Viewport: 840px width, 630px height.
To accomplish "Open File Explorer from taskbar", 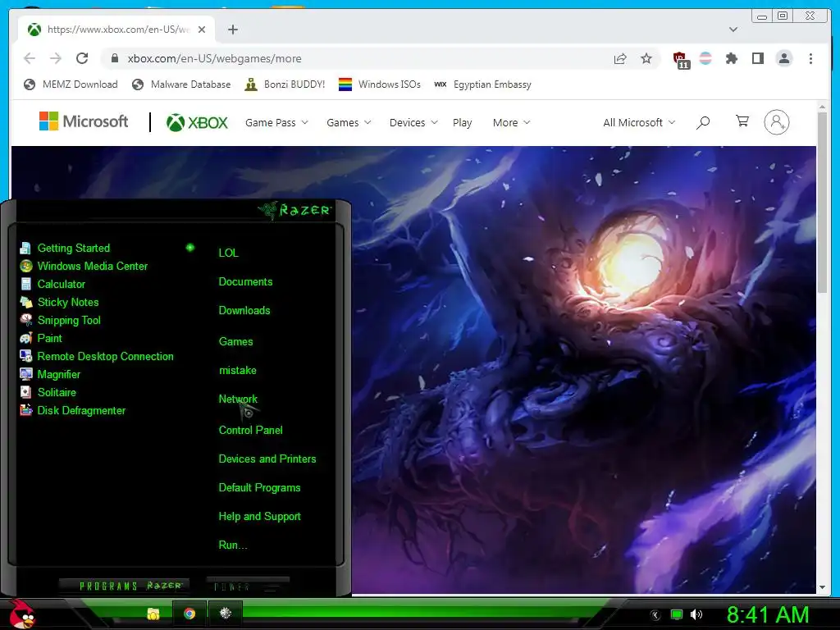I will coord(153,614).
